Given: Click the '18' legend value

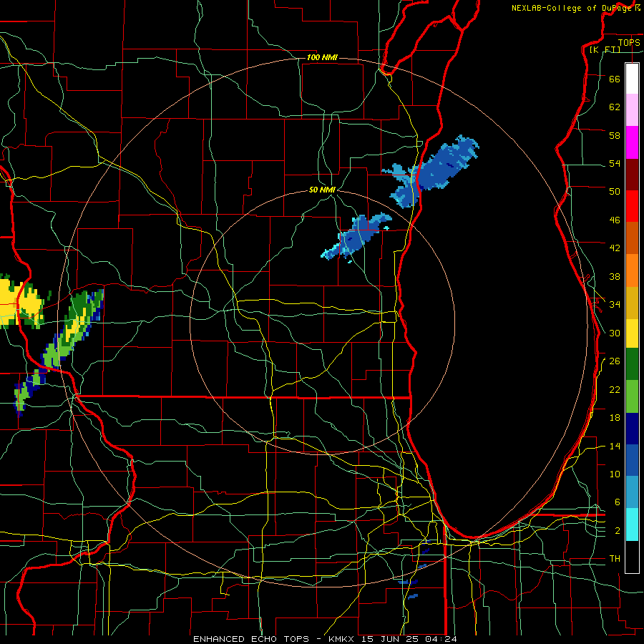Looking at the screenshot, I should pos(615,418).
